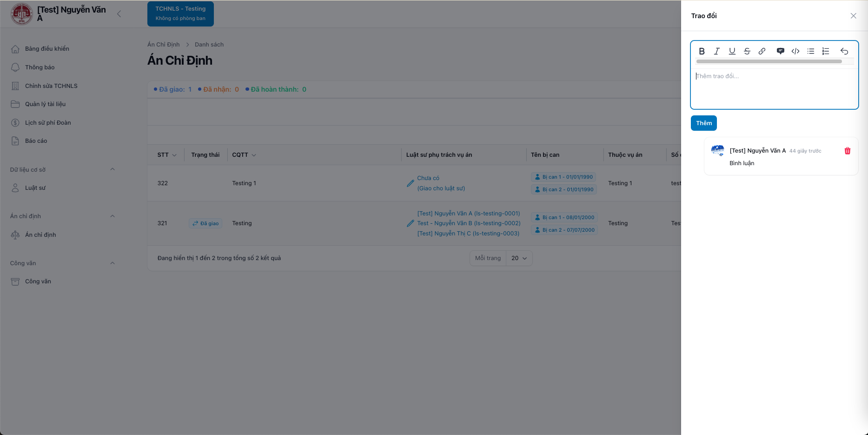Apply strikethrough to the comment text
The height and width of the screenshot is (435, 868).
pyautogui.click(x=747, y=51)
